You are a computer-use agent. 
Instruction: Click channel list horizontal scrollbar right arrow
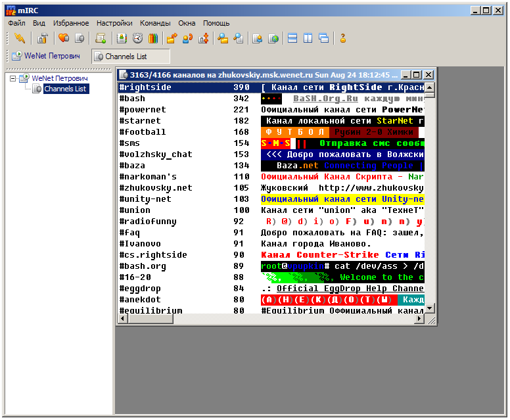click(419, 319)
